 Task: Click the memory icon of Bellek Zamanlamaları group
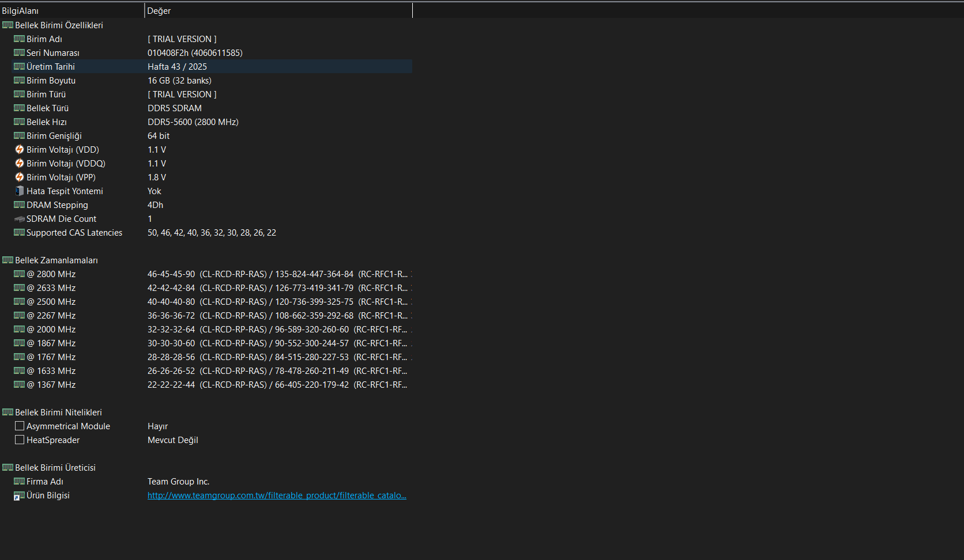tap(7, 260)
